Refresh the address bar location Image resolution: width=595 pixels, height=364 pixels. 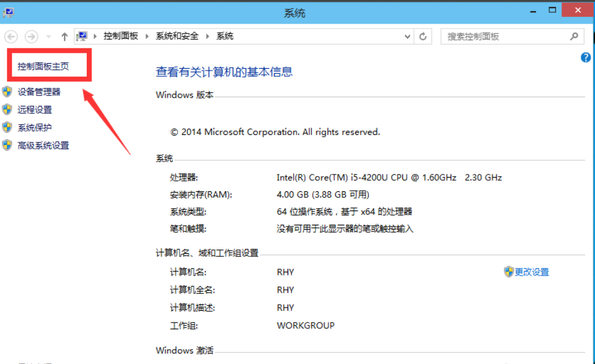click(423, 37)
